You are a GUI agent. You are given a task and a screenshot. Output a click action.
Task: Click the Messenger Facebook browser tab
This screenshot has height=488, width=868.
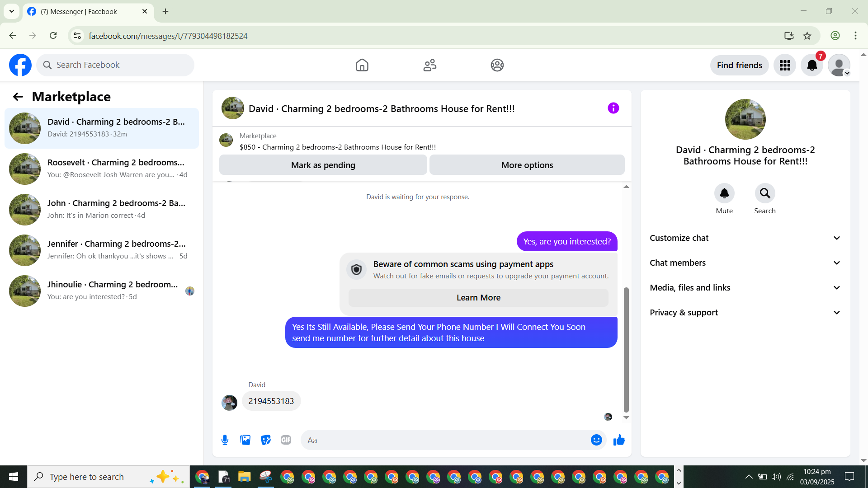point(88,12)
